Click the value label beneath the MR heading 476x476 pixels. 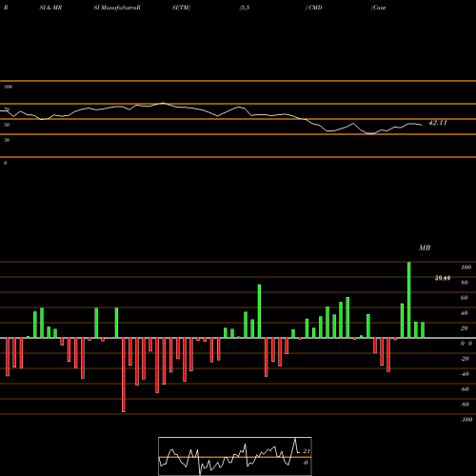(443, 278)
